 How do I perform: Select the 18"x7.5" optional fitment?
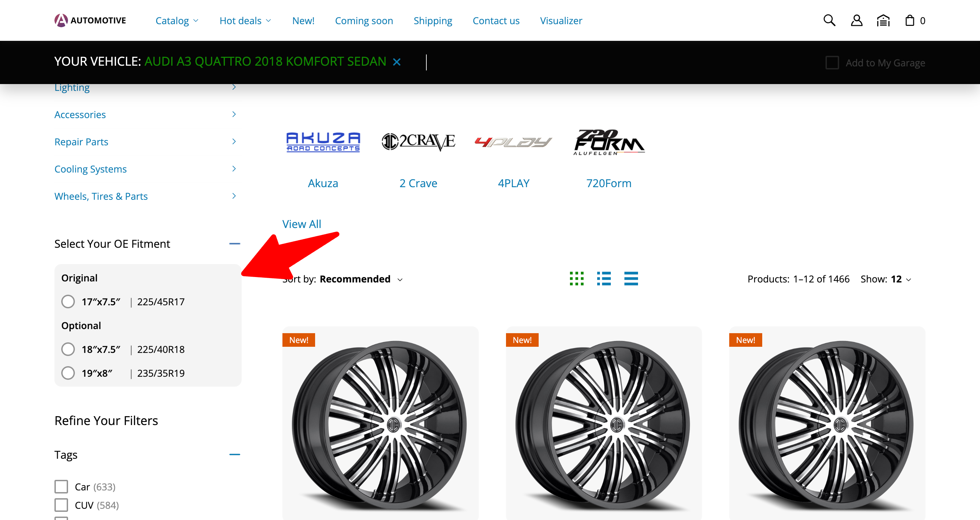coord(68,349)
